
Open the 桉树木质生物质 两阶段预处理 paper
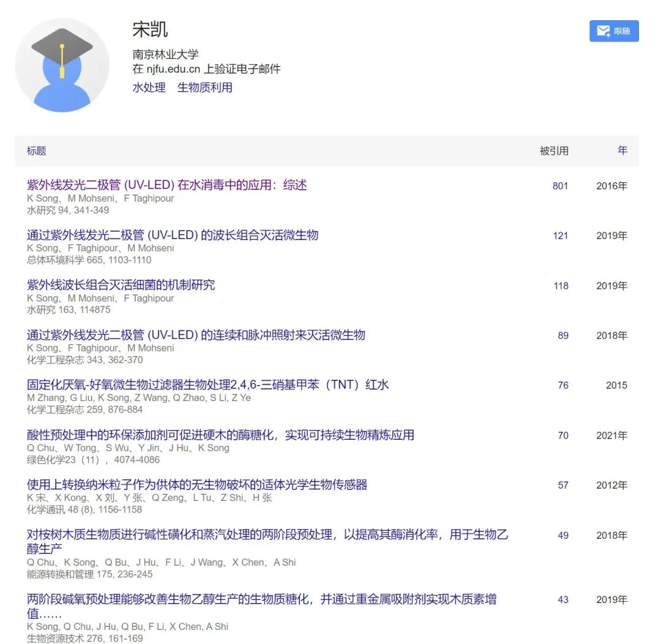267,541
